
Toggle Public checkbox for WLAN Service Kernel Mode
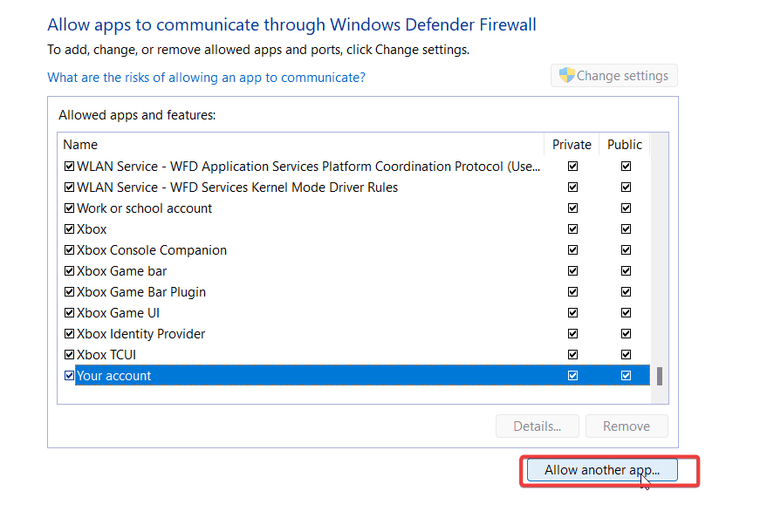coord(626,188)
